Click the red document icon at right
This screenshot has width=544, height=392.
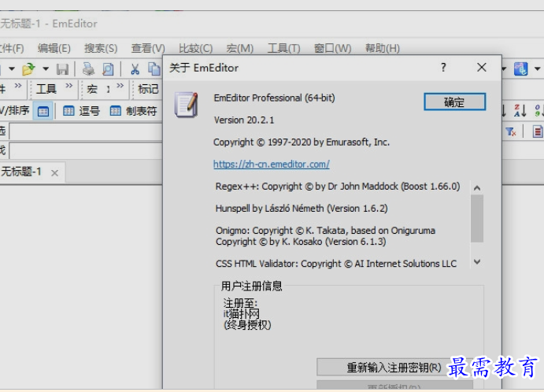(537, 131)
